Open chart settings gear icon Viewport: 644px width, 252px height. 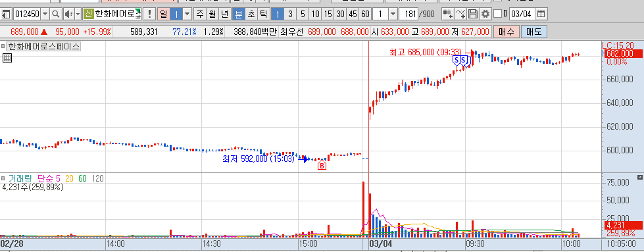tap(485, 14)
